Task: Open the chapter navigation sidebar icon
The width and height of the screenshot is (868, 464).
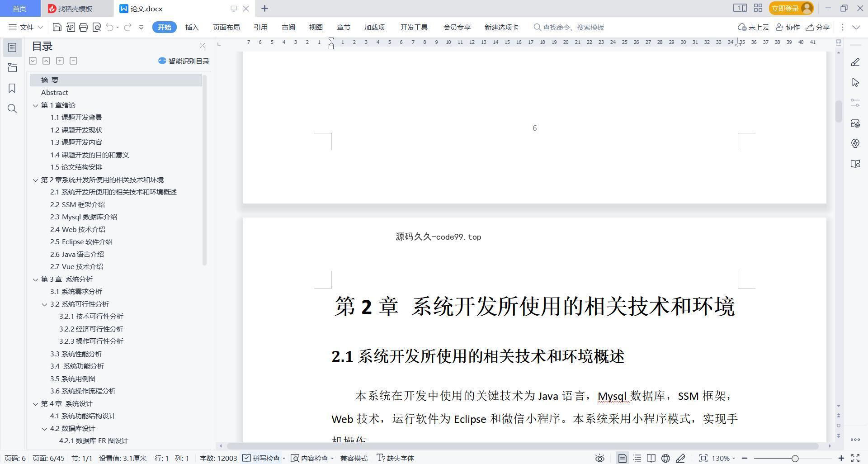Action: [12, 68]
